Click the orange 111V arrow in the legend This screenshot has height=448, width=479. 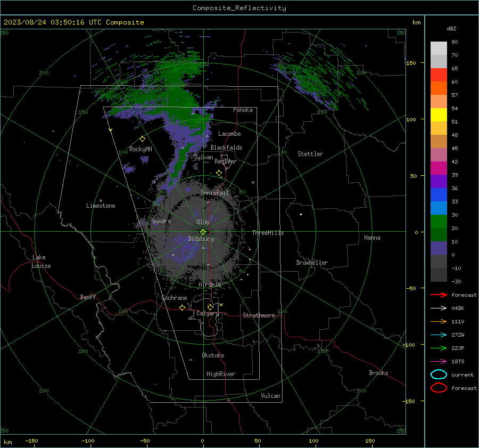439,321
